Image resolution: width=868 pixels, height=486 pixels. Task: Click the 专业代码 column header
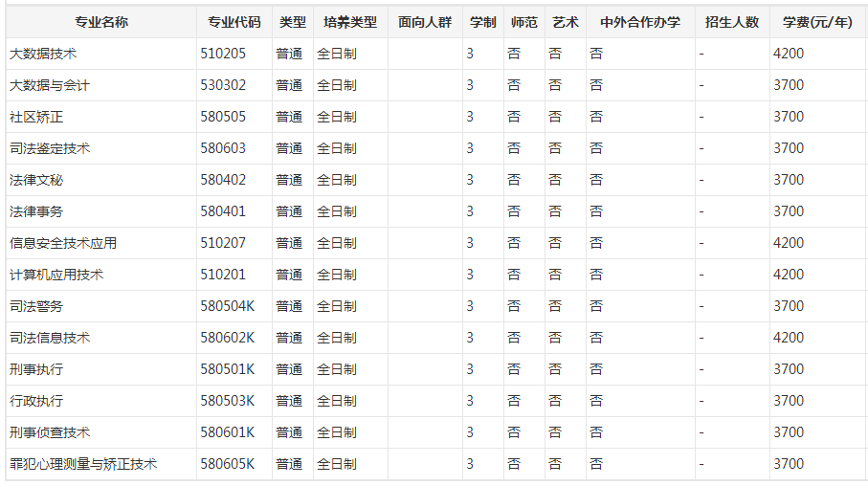click(234, 22)
